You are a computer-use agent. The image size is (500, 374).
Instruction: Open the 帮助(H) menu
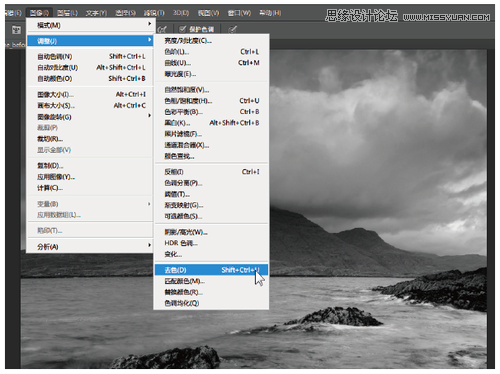270,13
